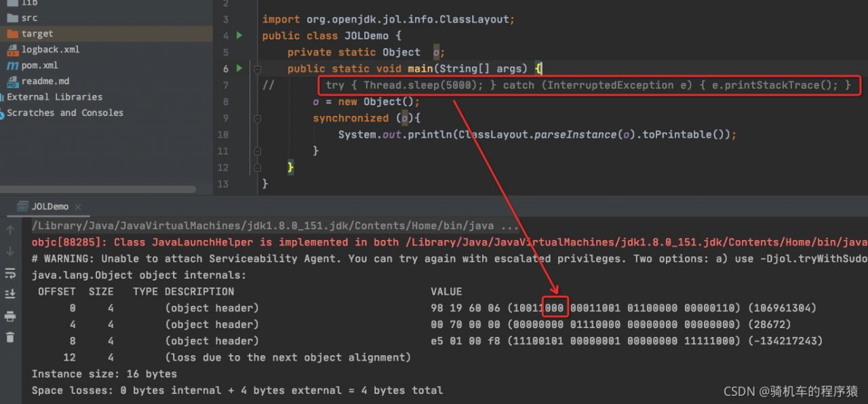The image size is (868, 404).
Task: Click the orange target folder icon
Action: 12,34
